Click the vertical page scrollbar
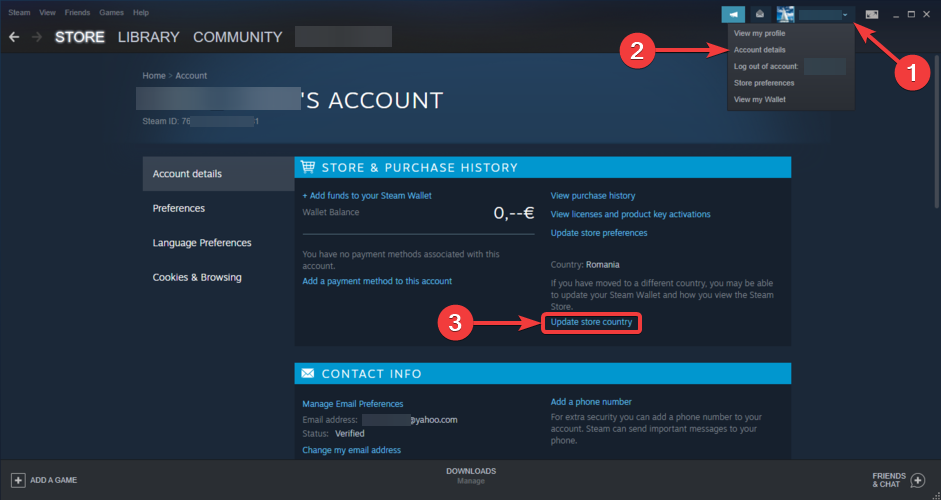 tap(937, 132)
